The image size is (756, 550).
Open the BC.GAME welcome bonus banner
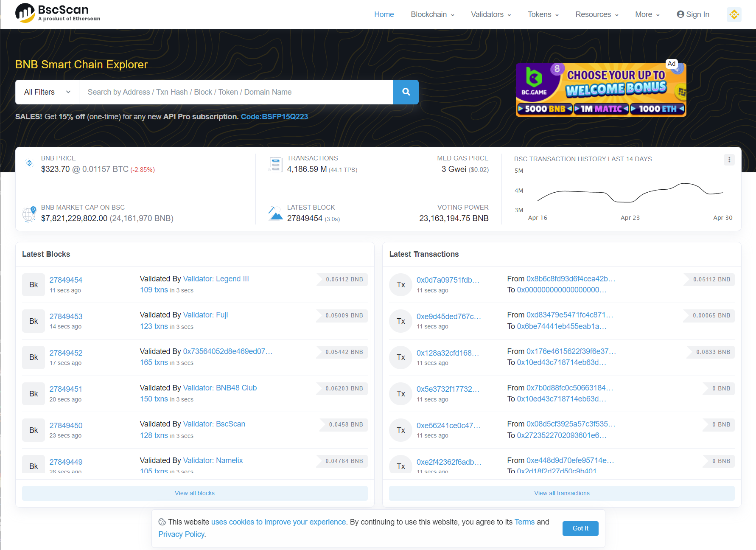point(601,90)
